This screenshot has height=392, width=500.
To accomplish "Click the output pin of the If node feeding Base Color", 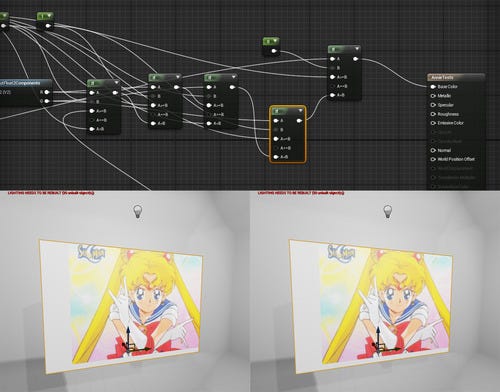I will [x=356, y=59].
